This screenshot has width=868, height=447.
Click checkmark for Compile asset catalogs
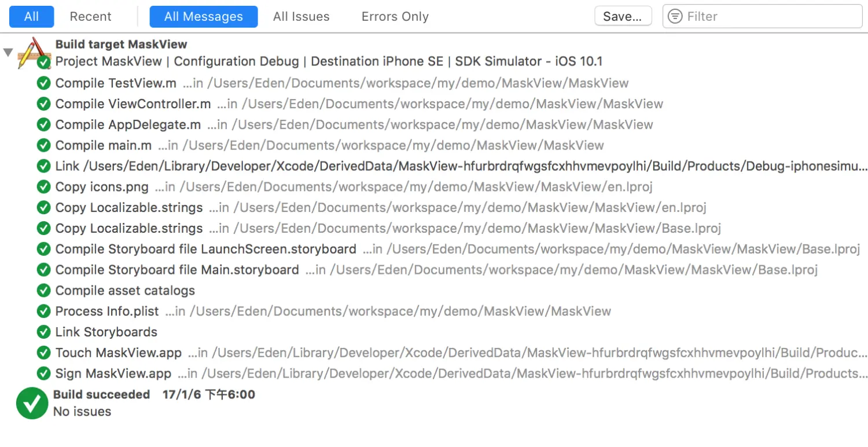coord(43,291)
